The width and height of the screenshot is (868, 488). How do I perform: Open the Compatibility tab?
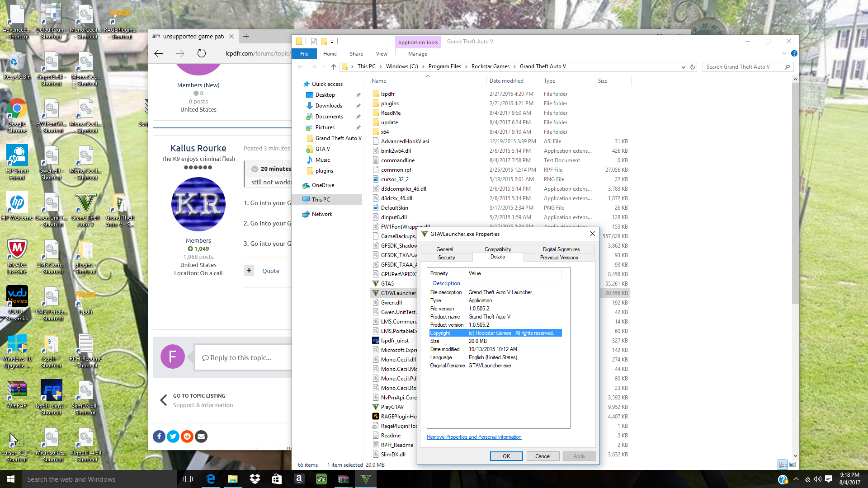point(498,249)
